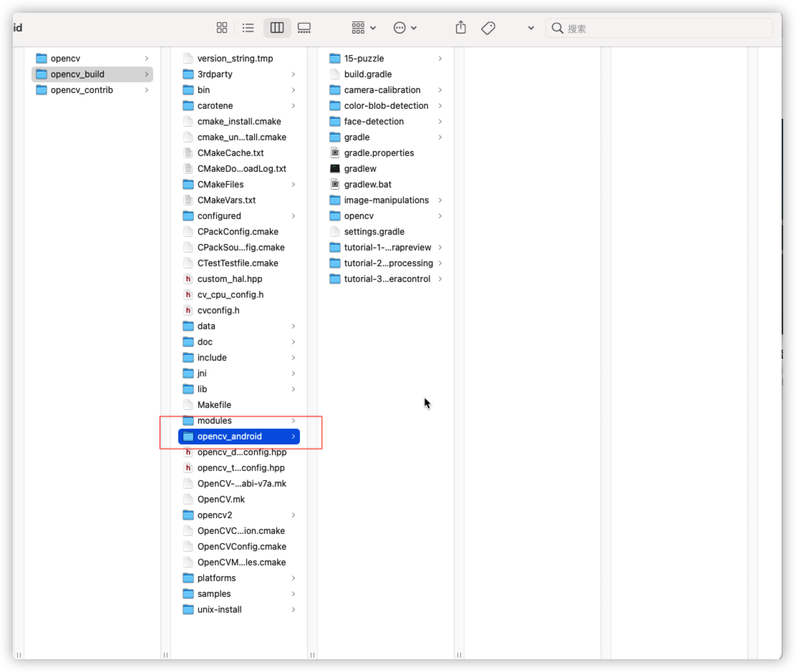This screenshot has height=672, width=796.
Task: Select the gradle.properties file
Action: pos(378,153)
